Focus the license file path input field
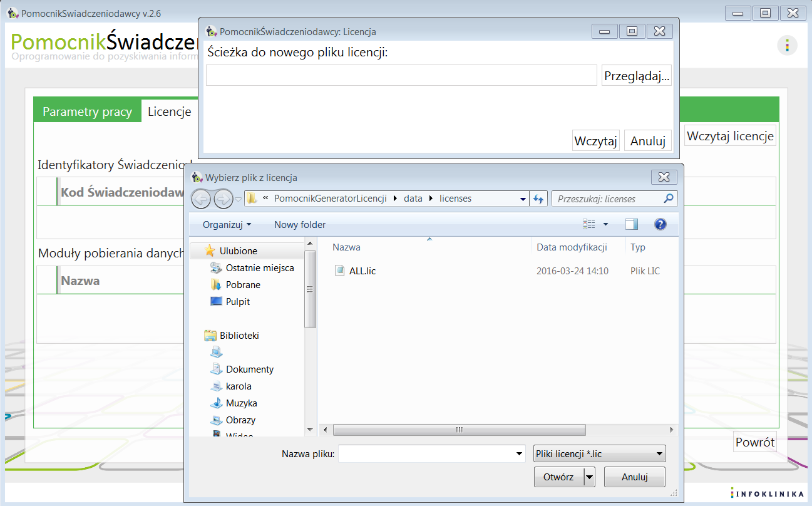Screen dimensions: 812x506 [x=401, y=75]
